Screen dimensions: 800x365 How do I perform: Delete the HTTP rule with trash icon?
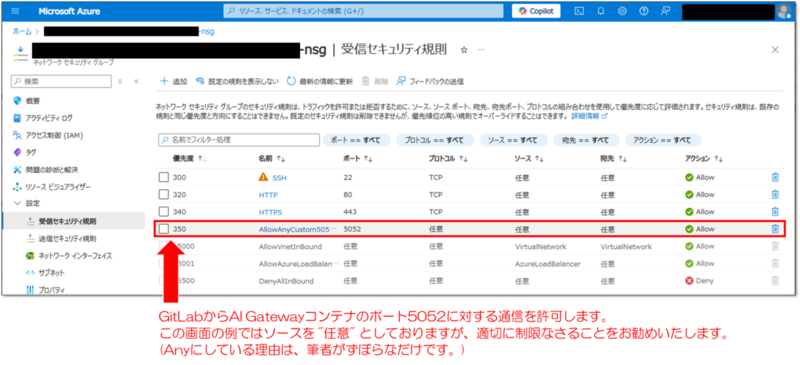(x=775, y=194)
